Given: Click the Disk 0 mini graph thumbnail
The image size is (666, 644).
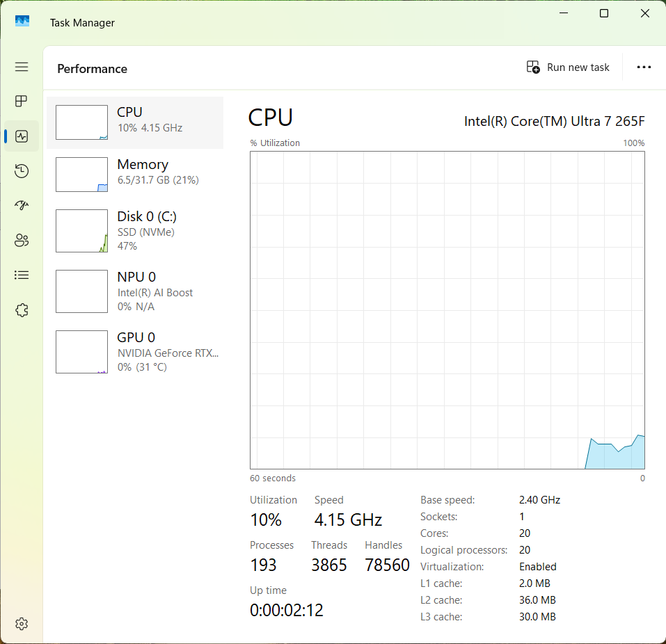Looking at the screenshot, I should click(x=81, y=231).
